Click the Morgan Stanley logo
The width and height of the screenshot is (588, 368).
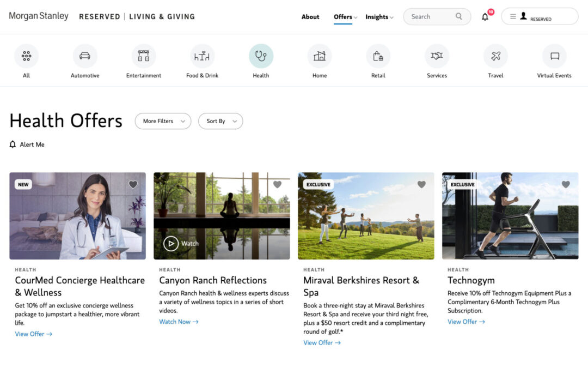pos(39,16)
